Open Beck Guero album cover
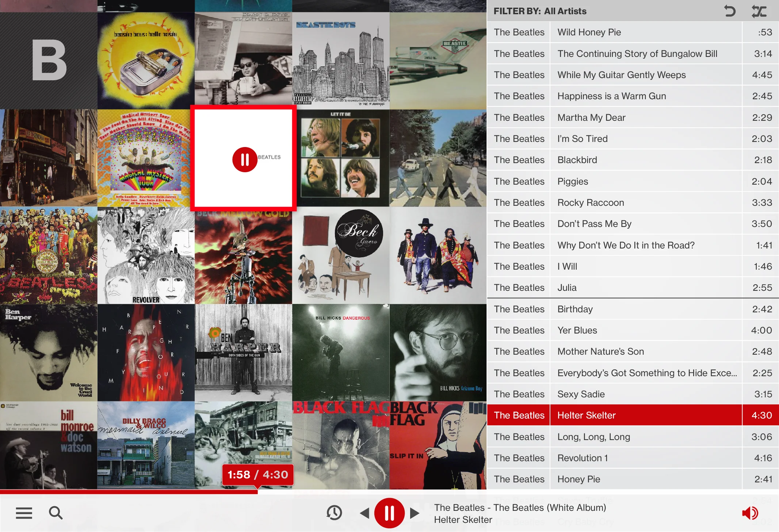 [341, 255]
